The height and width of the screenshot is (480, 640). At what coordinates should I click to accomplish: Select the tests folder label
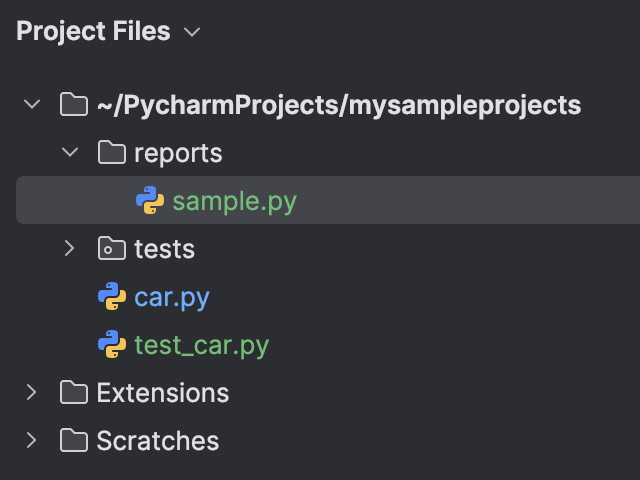(x=164, y=249)
